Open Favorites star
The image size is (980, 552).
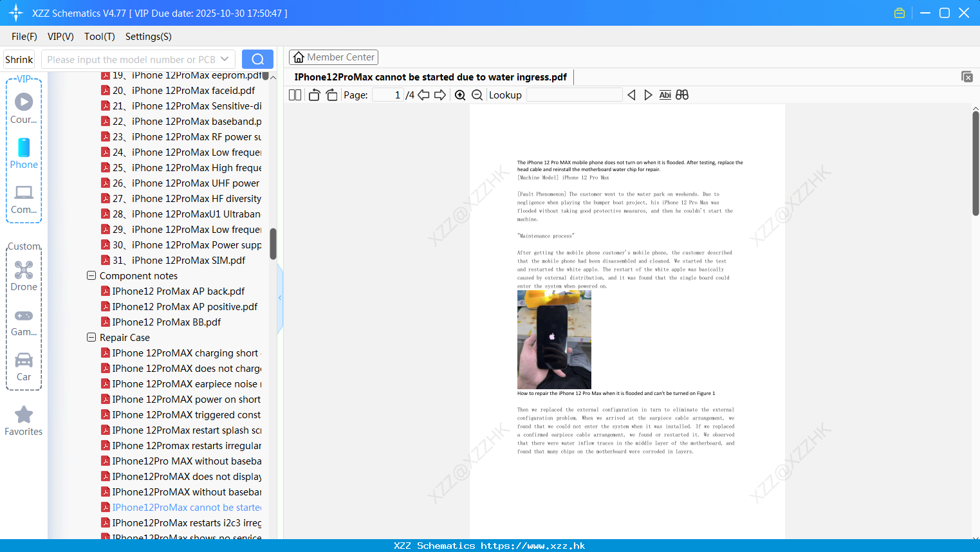[24, 421]
